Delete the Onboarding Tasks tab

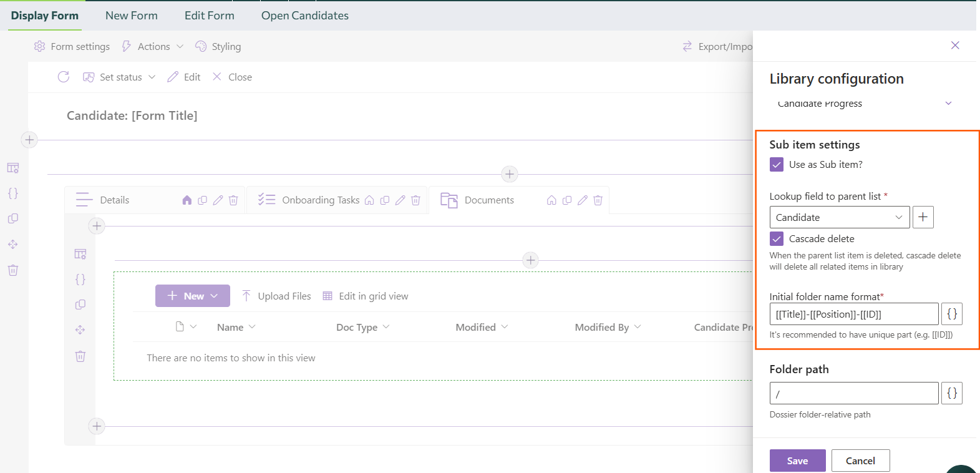coord(415,200)
